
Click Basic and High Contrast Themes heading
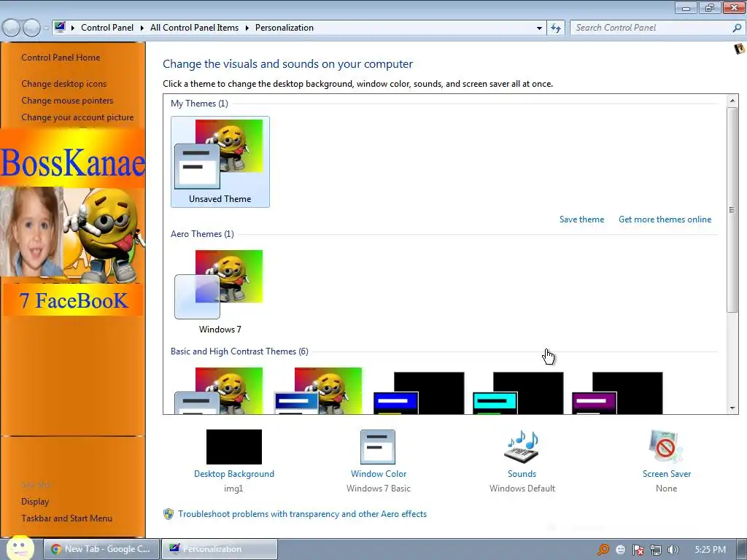click(239, 351)
